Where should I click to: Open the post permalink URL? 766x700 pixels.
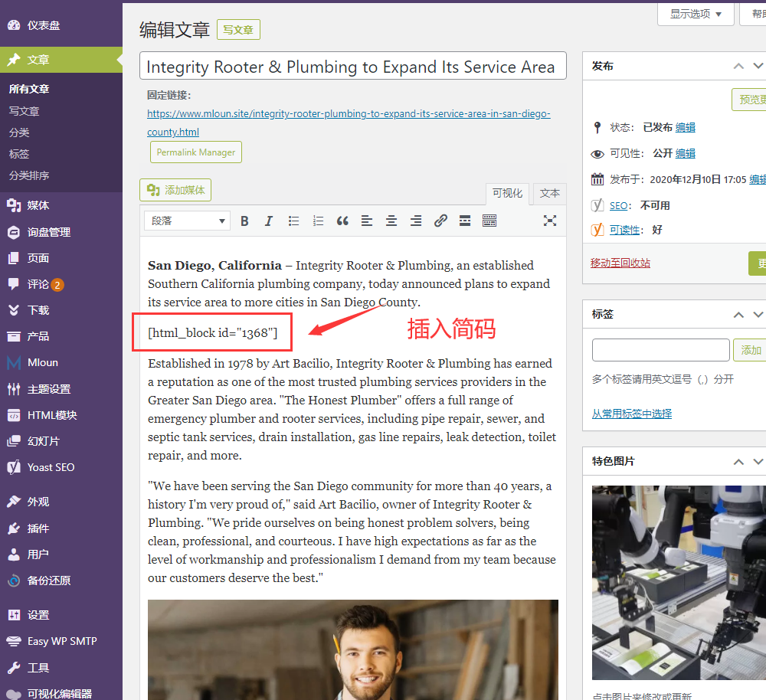click(349, 123)
